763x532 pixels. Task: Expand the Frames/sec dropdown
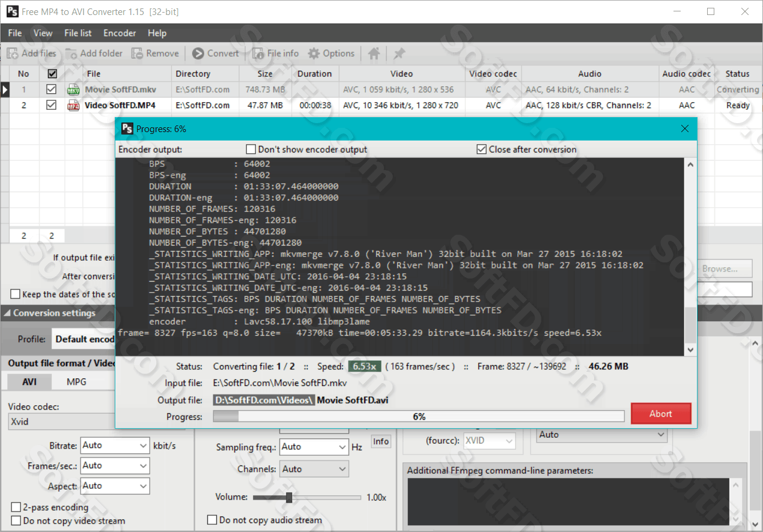[115, 465]
